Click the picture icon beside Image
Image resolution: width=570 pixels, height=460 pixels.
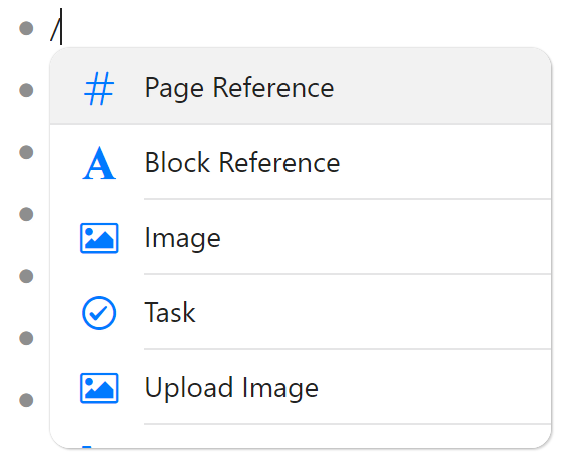[99, 238]
